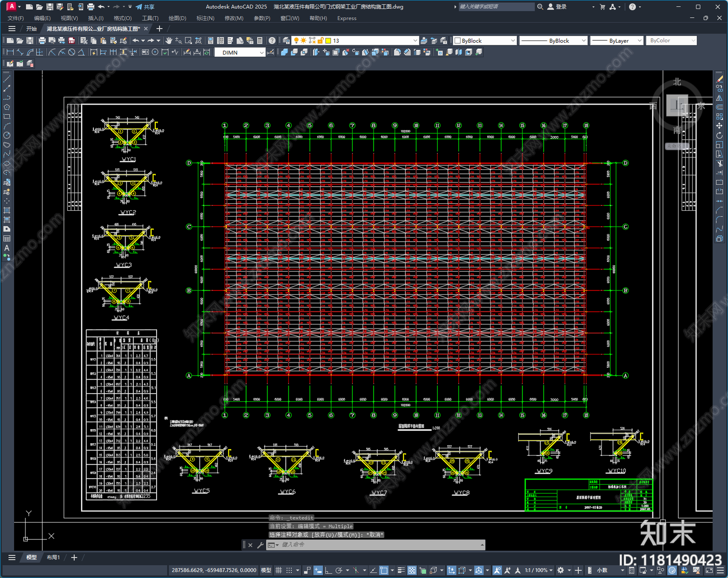The image size is (728, 578).
Task: Toggle snap mode in status bar
Action: (289, 570)
